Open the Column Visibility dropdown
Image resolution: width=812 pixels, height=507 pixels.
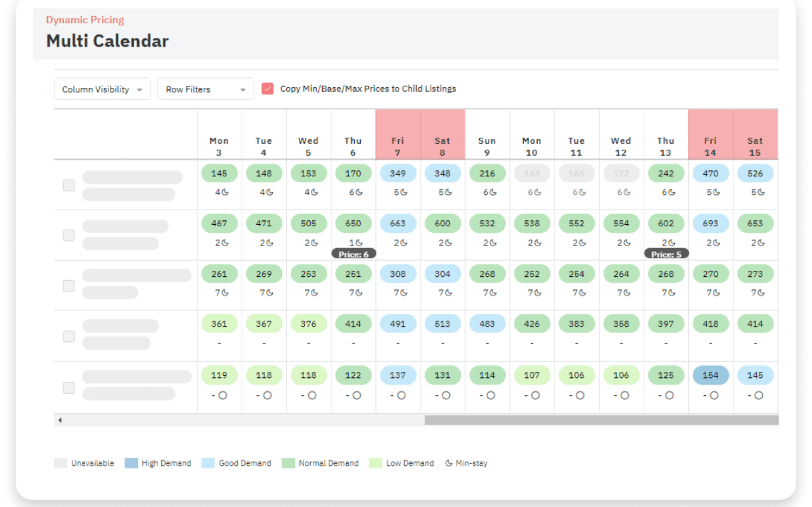(102, 89)
